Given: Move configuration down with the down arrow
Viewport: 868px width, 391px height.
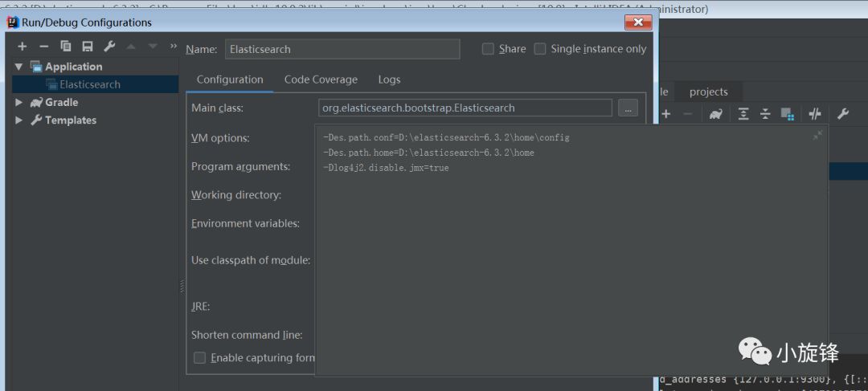Looking at the screenshot, I should (153, 47).
